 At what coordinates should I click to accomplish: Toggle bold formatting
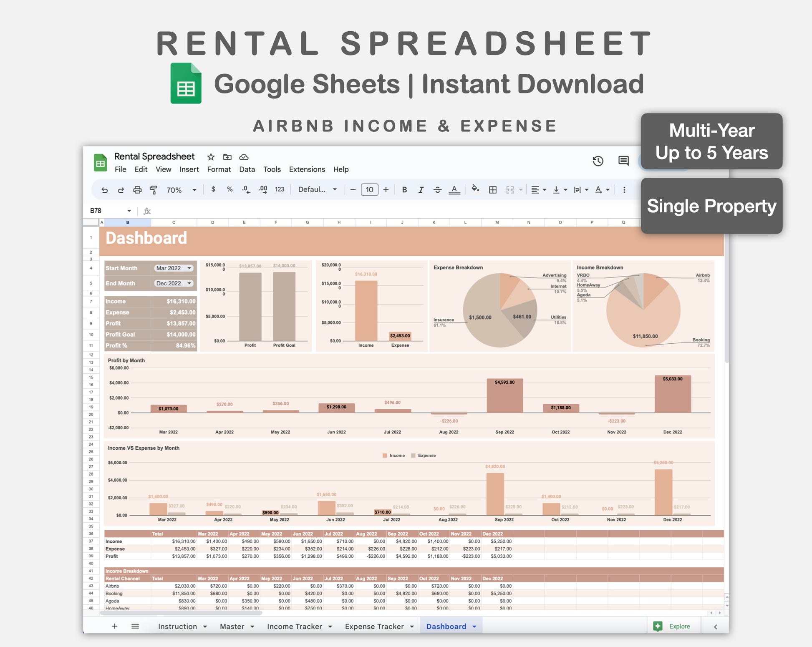(404, 190)
